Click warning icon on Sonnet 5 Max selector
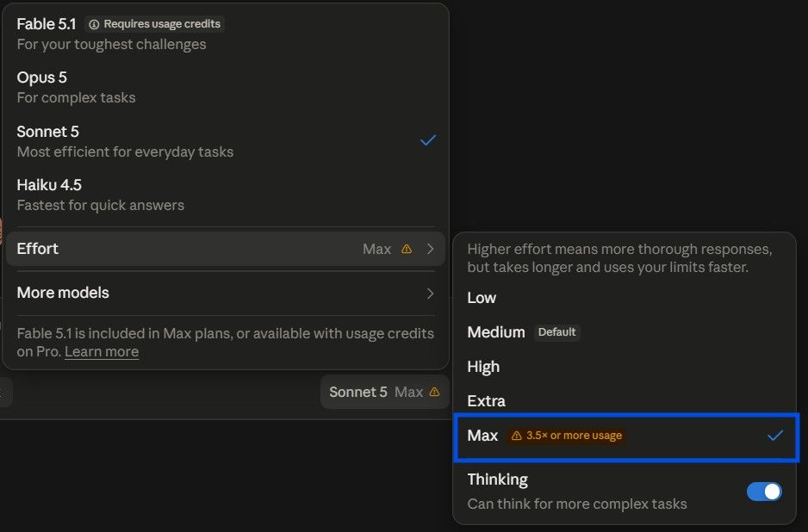 [434, 392]
